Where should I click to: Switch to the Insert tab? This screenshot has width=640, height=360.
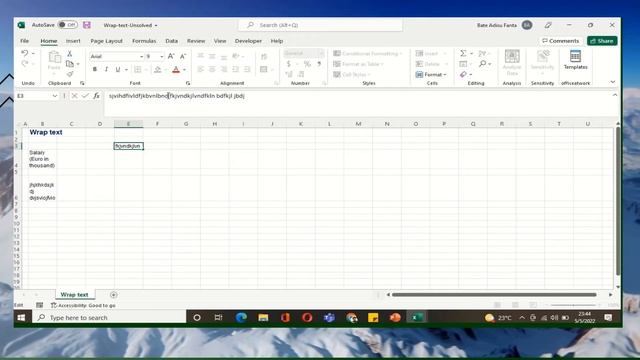(73, 41)
